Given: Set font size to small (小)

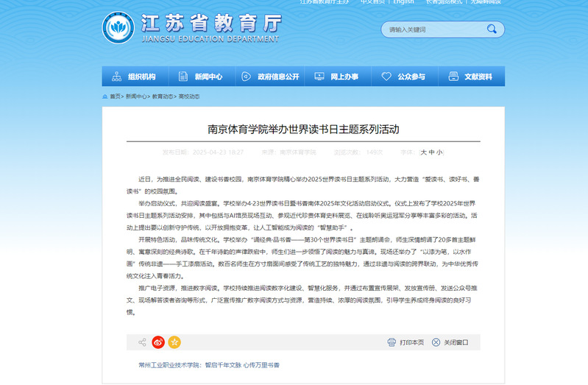Looking at the screenshot, I should pyautogui.click(x=439, y=152).
